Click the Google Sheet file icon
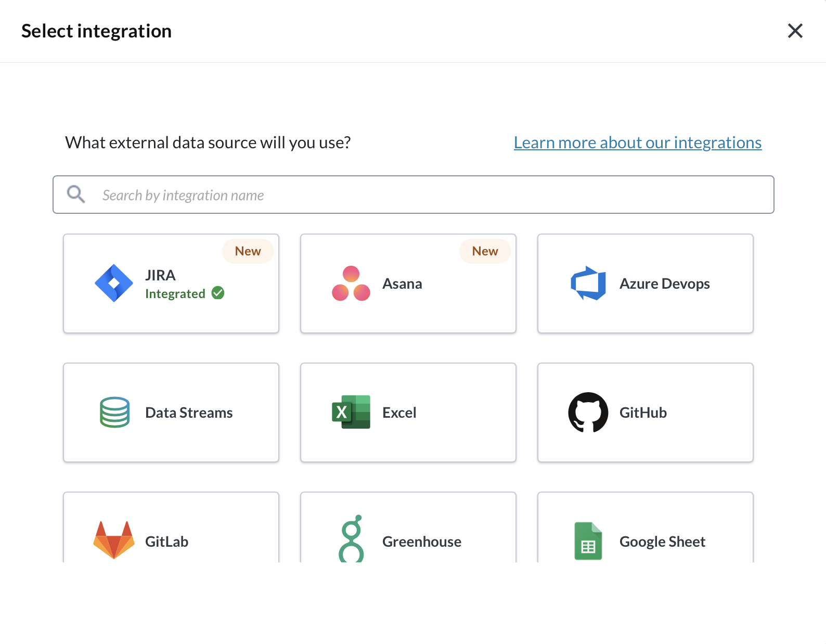Image resolution: width=826 pixels, height=644 pixels. point(588,541)
